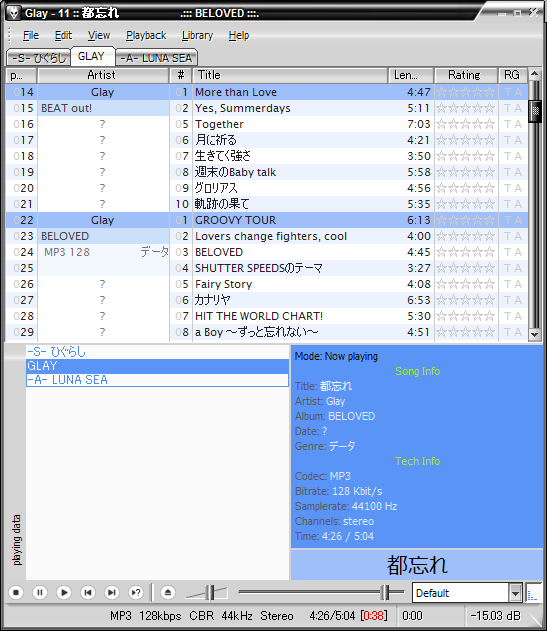The width and height of the screenshot is (547, 631).
Task: Select the BELOVED track row title
Action: [219, 252]
